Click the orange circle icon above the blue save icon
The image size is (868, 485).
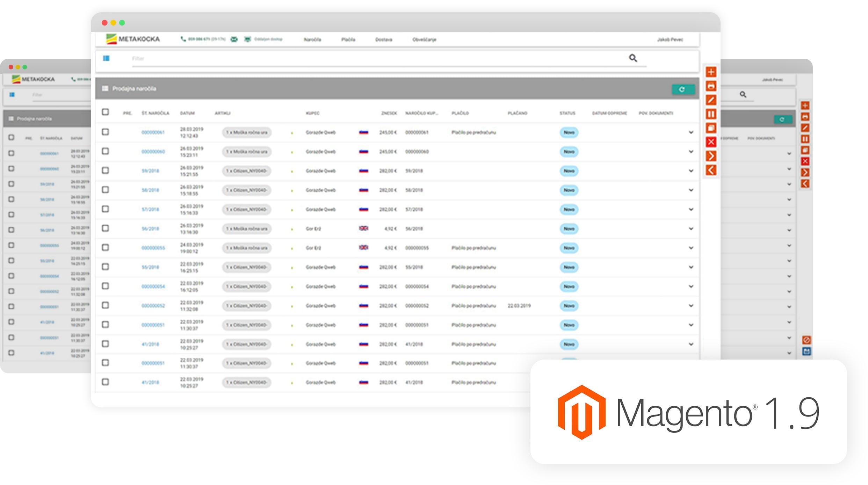pos(806,340)
